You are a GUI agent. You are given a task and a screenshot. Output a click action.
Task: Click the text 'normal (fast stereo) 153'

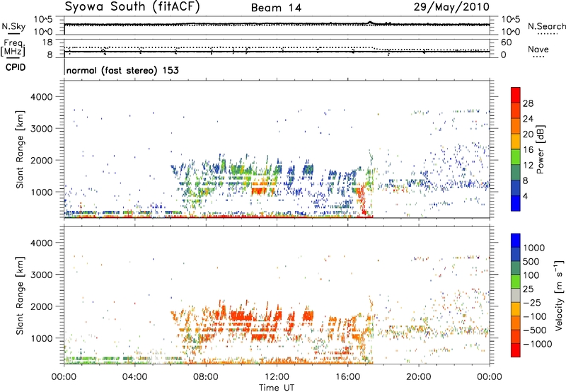pos(122,70)
